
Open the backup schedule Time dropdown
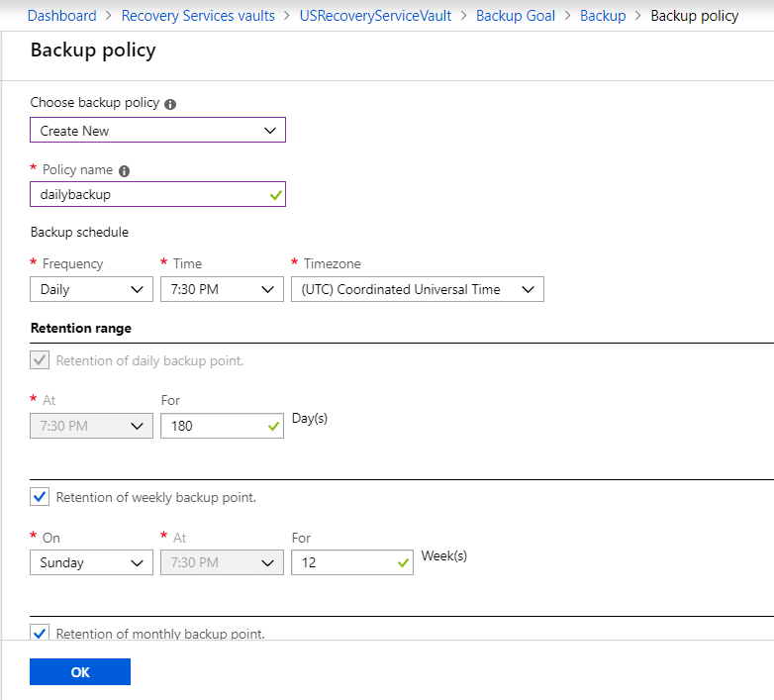tap(222, 289)
